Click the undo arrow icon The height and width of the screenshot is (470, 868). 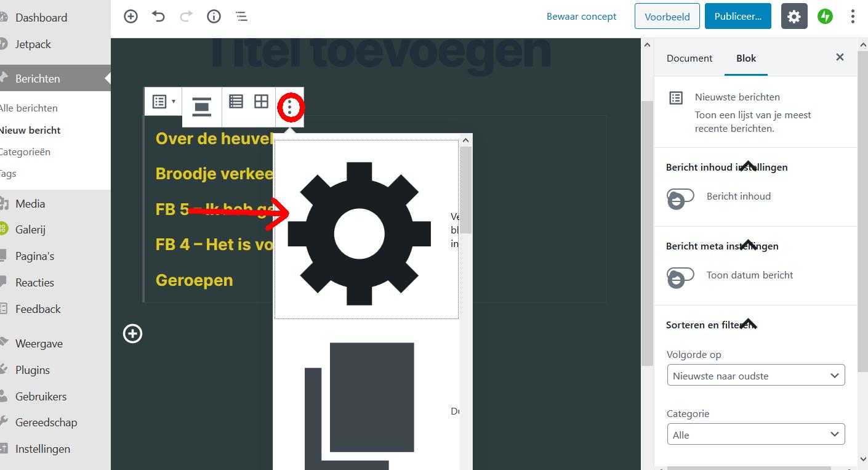coord(158,16)
